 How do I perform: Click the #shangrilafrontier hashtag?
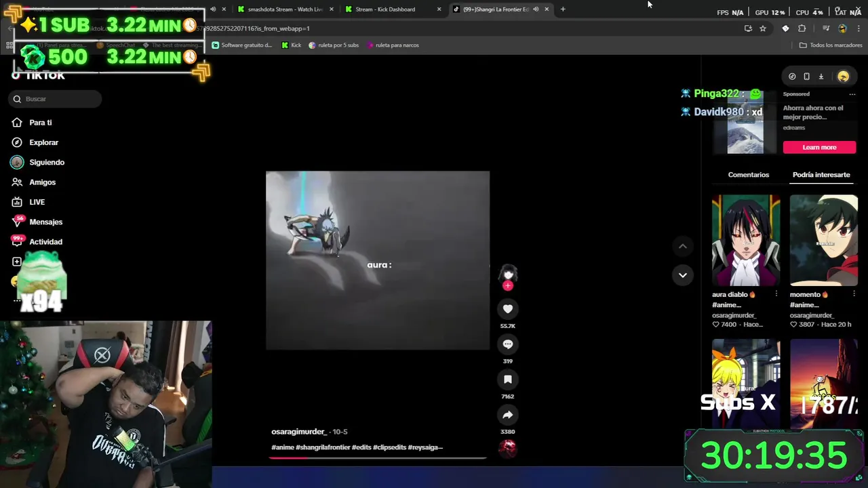tap(323, 447)
